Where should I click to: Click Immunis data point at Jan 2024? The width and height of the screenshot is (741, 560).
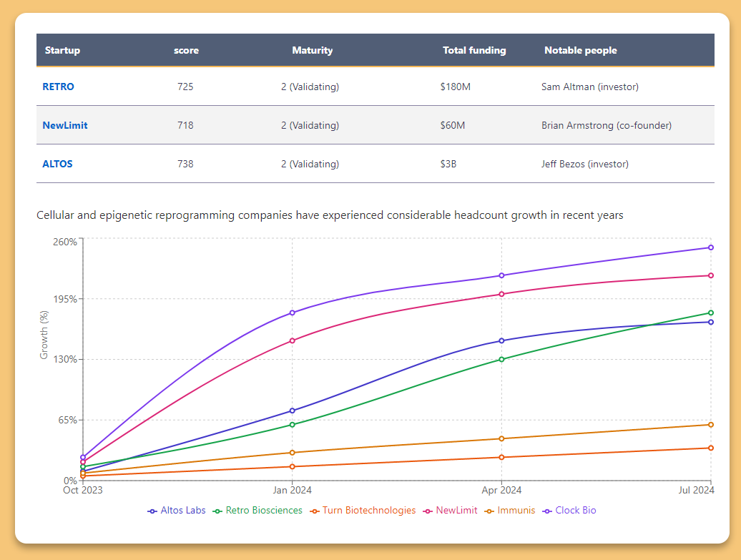click(x=292, y=453)
